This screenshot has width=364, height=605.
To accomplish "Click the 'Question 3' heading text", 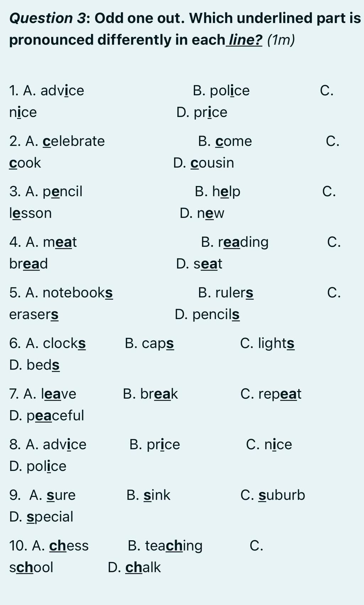I will [x=48, y=18].
